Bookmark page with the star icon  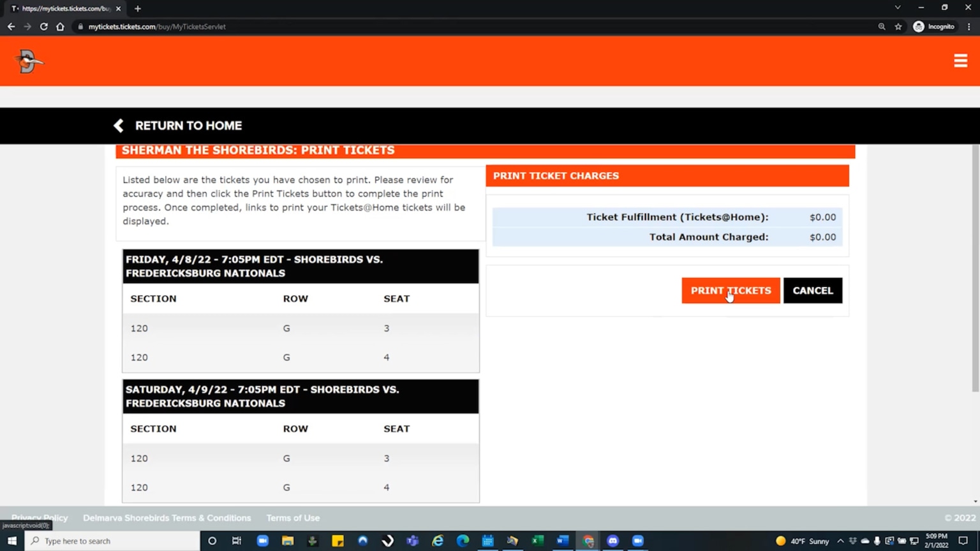(x=898, y=27)
